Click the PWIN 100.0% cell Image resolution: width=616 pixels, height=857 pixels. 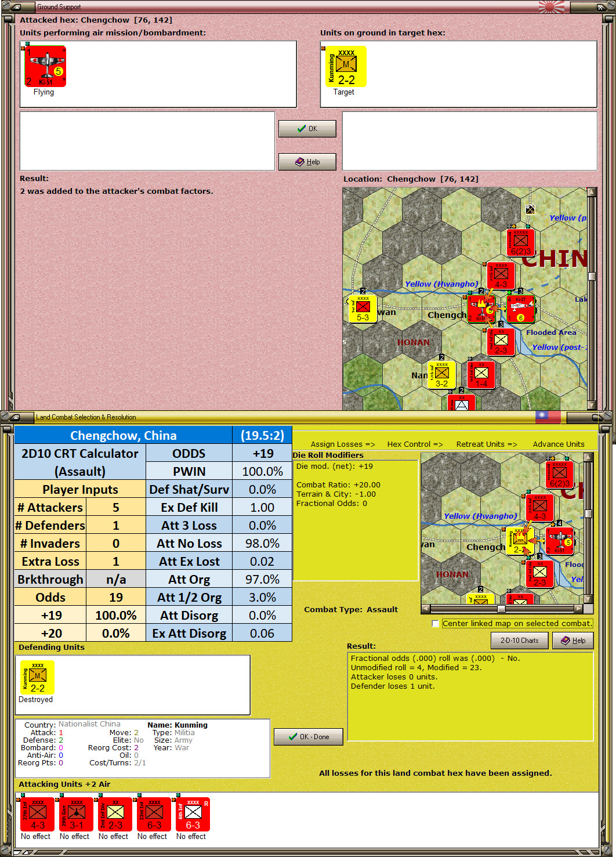262,472
